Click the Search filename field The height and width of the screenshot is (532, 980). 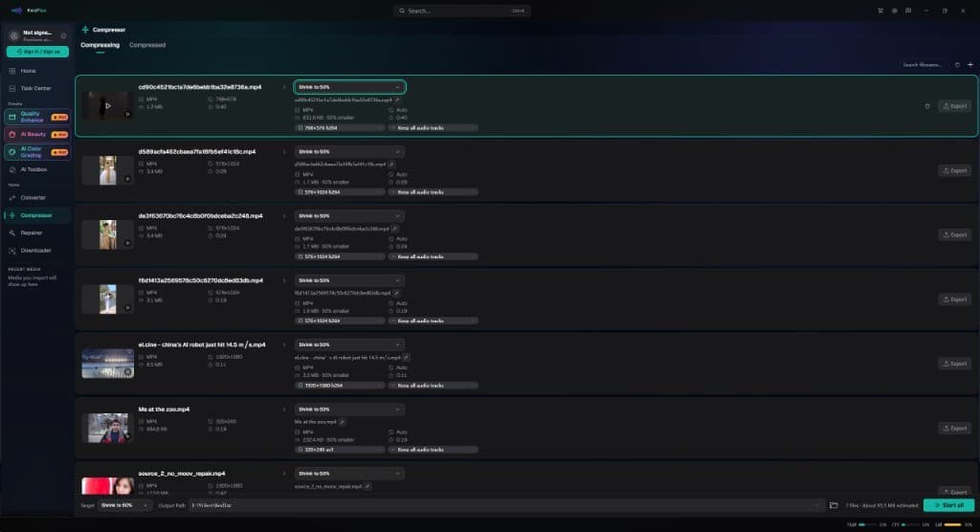point(923,65)
